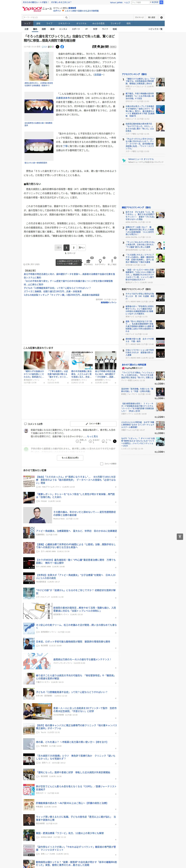
Task: Open the 国際 category sub-tab
Action: 44,29
